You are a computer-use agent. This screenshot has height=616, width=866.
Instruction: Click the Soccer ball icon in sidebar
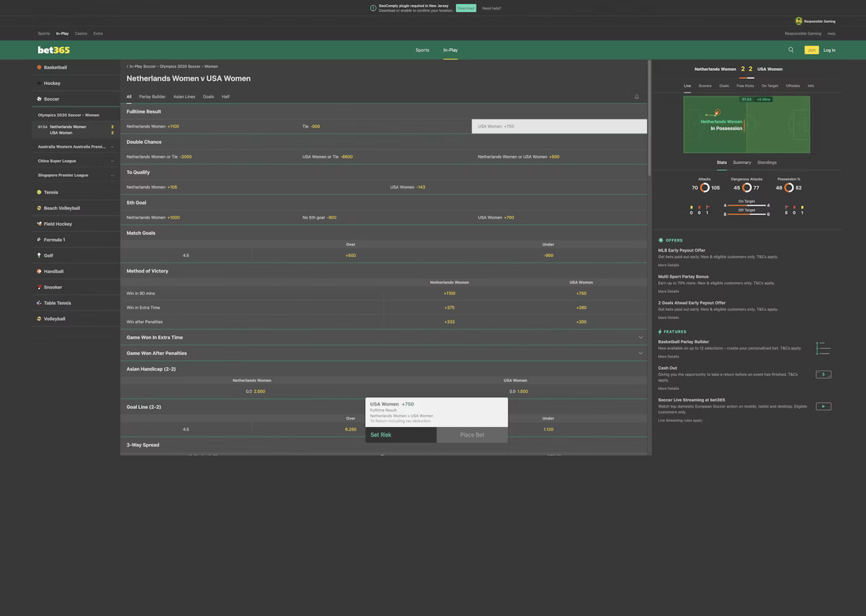[39, 99]
